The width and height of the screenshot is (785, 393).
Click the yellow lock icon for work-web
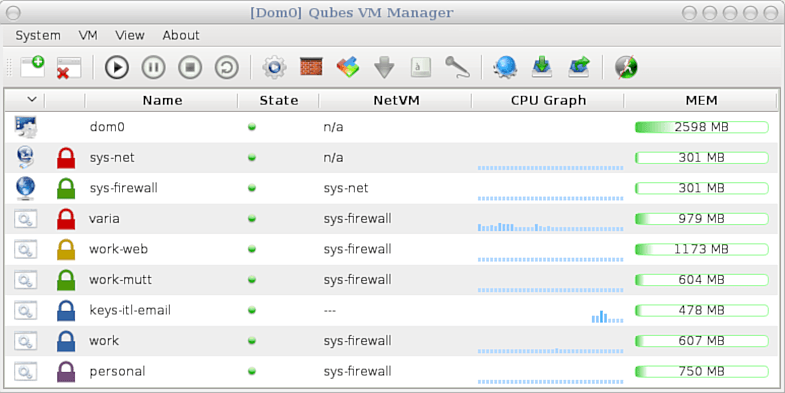point(66,249)
